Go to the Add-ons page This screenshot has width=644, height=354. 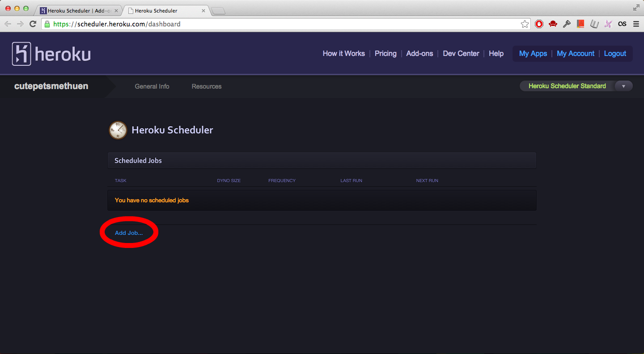419,53
